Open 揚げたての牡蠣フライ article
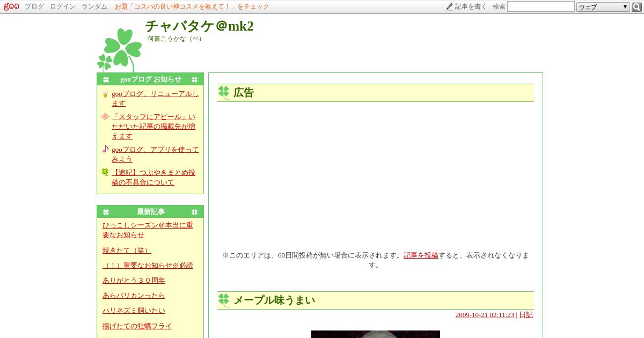This screenshot has height=338, width=644. tap(137, 326)
